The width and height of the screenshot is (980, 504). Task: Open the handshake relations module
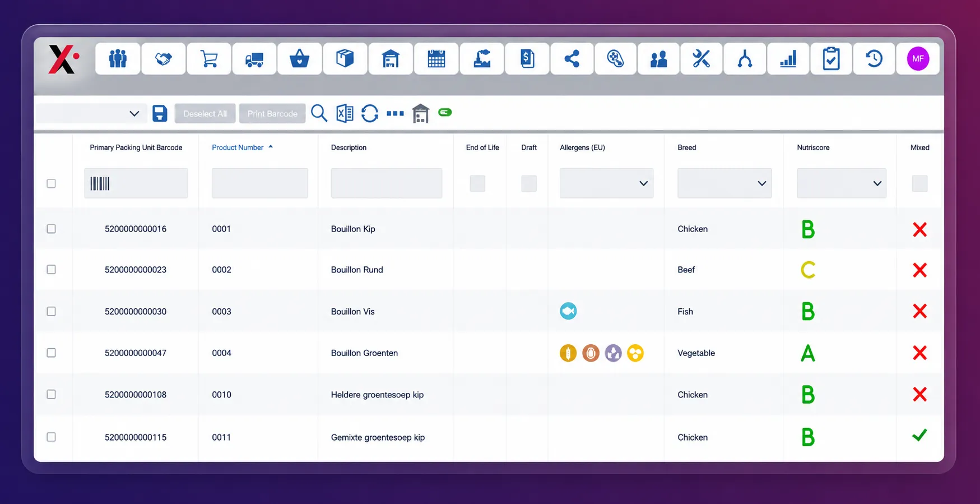(x=163, y=58)
